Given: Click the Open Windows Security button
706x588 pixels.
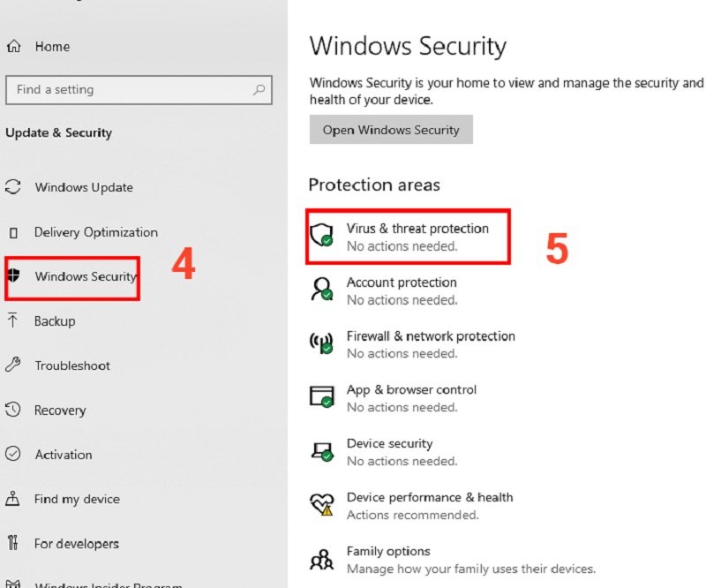Looking at the screenshot, I should (x=391, y=129).
